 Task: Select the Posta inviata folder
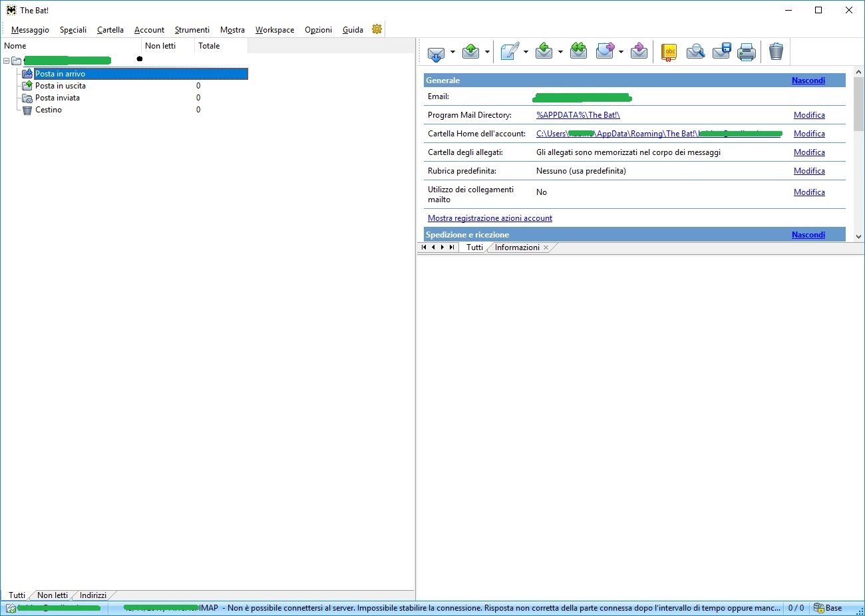[57, 98]
